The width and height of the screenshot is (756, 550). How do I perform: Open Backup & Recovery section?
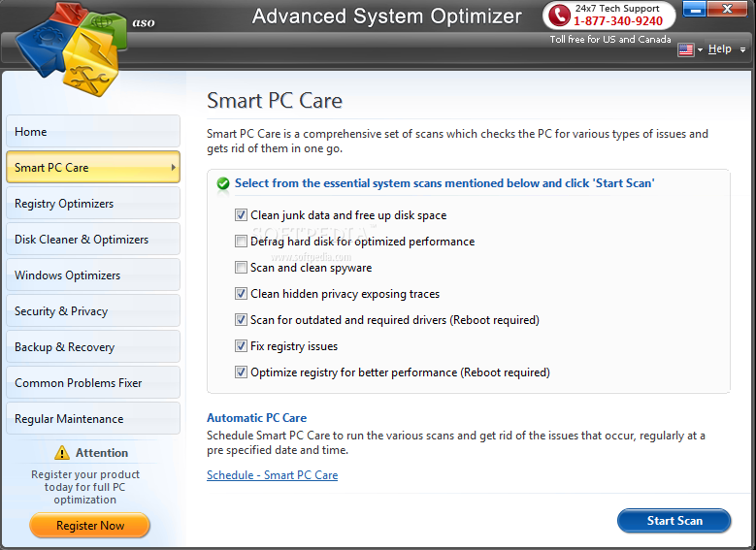(x=93, y=346)
